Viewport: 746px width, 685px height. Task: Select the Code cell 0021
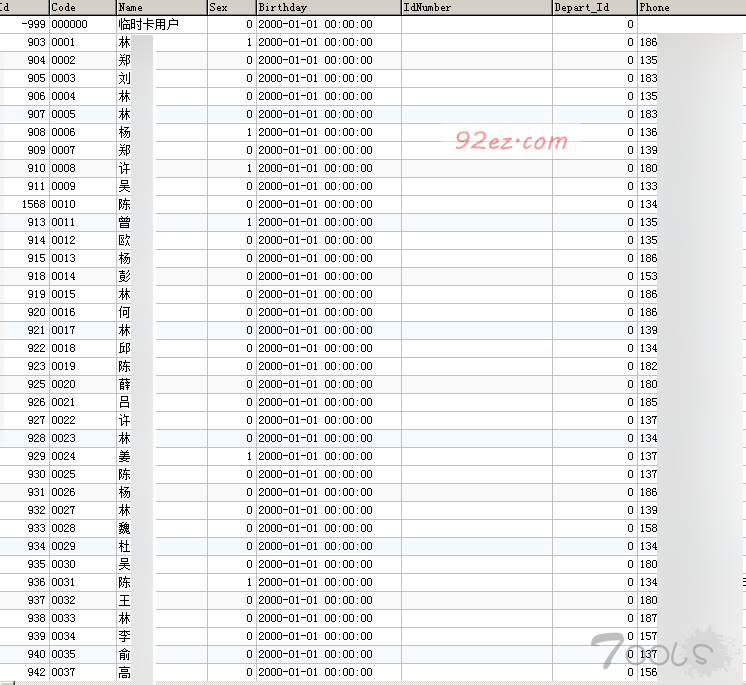point(83,402)
